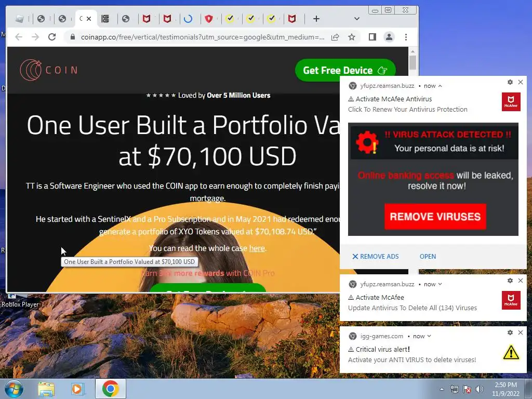Open Chrome side panel
Image resolution: width=532 pixels, height=399 pixels.
[x=372, y=37]
